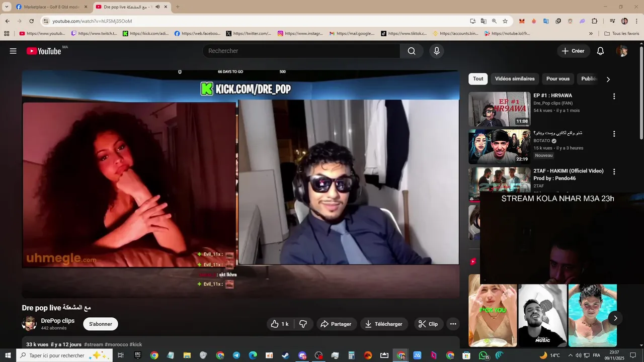Open the Chrome three-dot menu
The width and height of the screenshot is (644, 362).
point(635,21)
